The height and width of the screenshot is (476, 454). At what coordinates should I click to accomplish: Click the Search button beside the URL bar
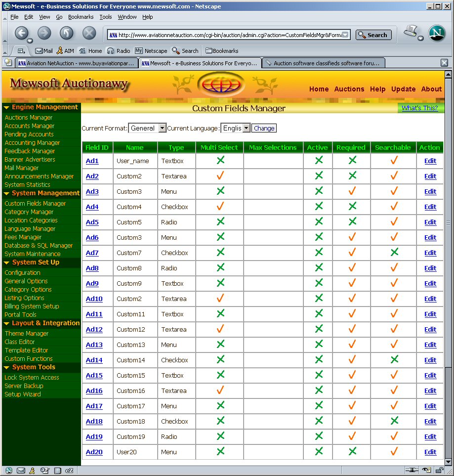point(373,35)
